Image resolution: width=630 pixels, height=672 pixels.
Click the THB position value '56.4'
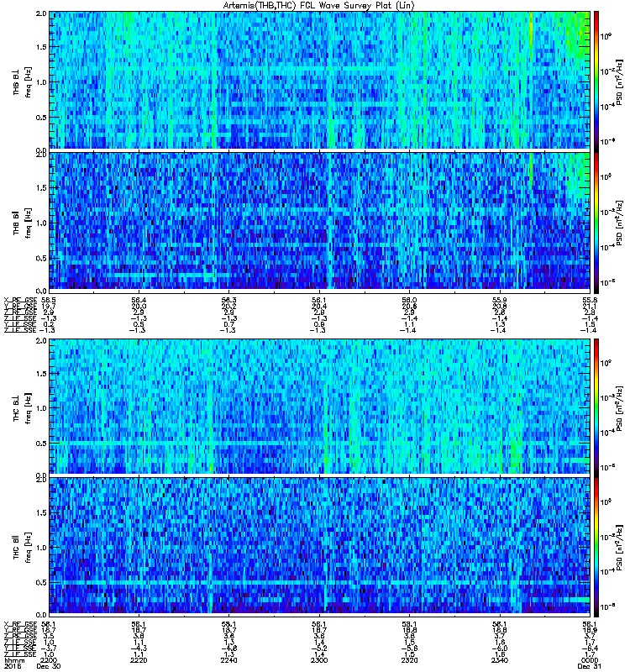pyautogui.click(x=139, y=301)
